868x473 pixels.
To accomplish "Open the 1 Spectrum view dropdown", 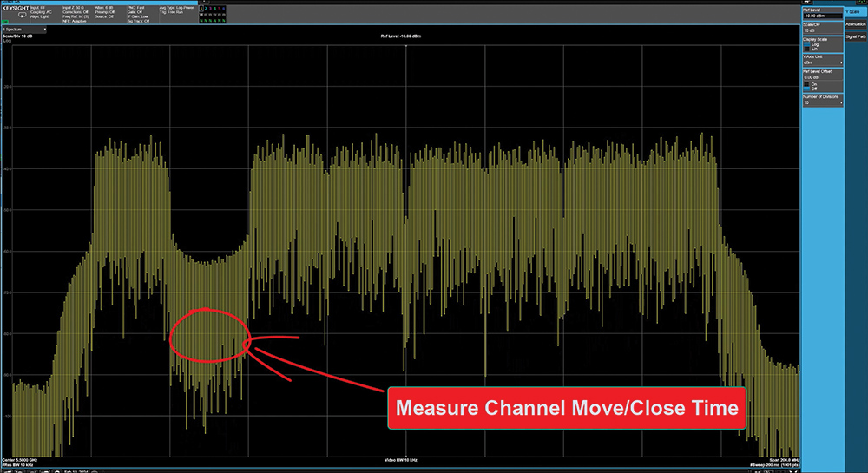I will point(24,30).
